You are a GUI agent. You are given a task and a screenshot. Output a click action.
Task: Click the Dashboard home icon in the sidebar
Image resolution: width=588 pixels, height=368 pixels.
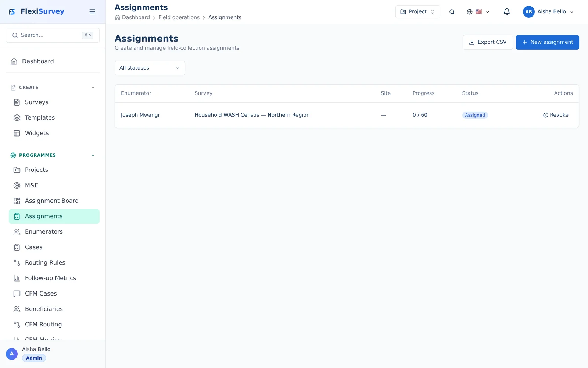14,61
